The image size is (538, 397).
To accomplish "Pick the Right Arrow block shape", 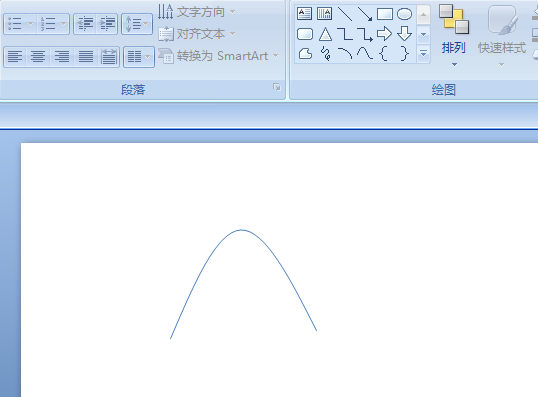I will [x=385, y=34].
